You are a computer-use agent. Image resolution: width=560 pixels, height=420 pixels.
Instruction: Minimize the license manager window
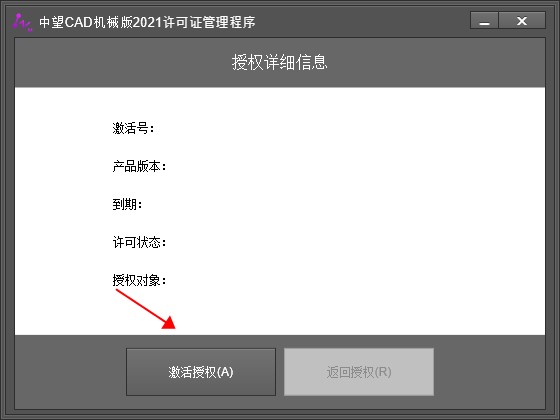(484, 20)
